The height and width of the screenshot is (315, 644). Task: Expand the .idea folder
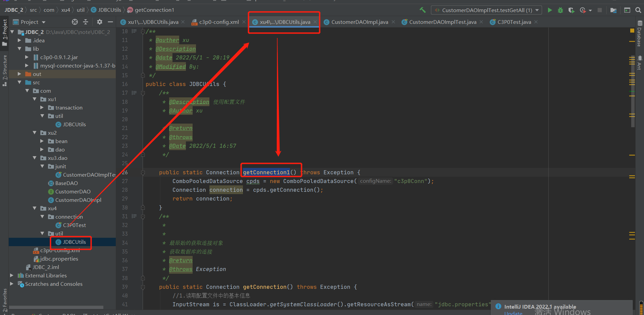tap(19, 40)
